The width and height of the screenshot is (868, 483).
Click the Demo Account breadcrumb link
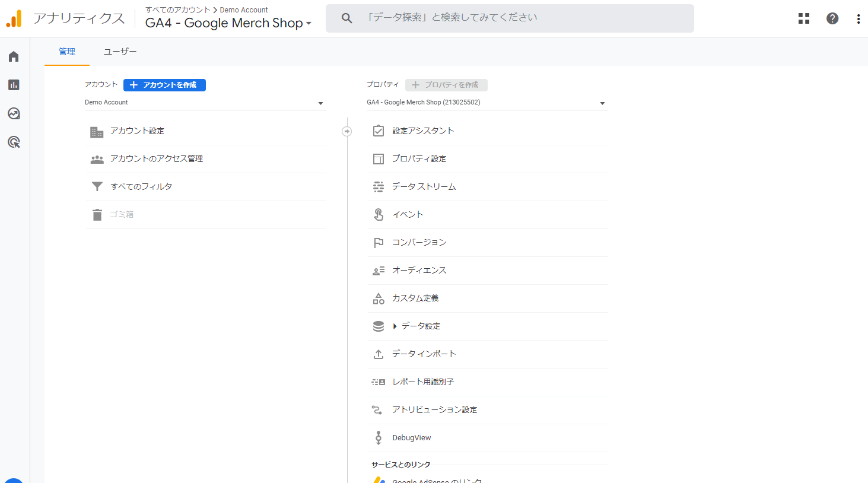(x=244, y=10)
